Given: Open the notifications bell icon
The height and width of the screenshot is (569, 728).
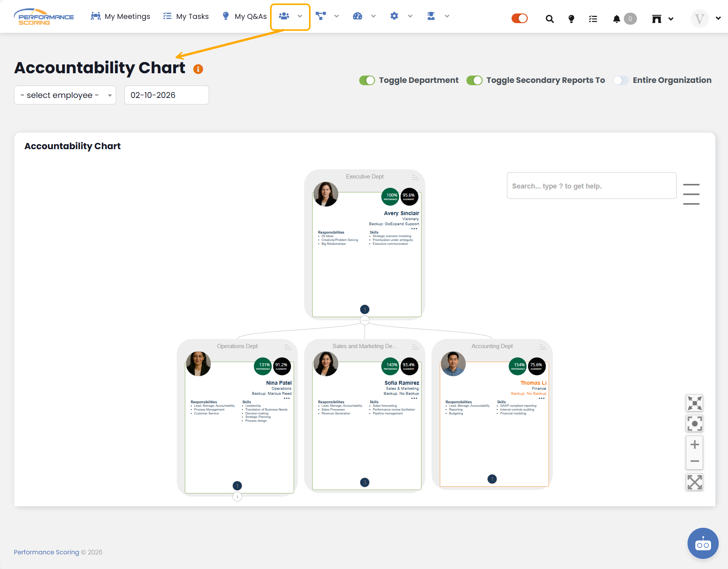Looking at the screenshot, I should click(x=617, y=19).
